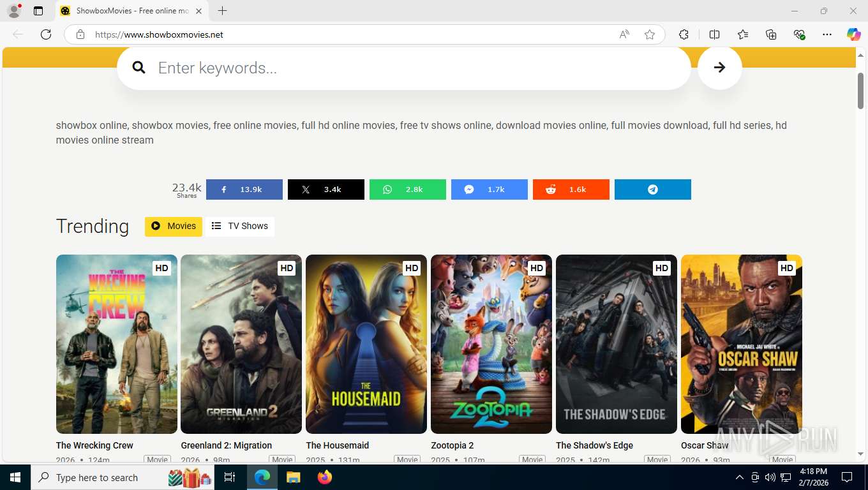The image size is (868, 490).
Task: Go back with the browser back arrow
Action: pos(18,34)
